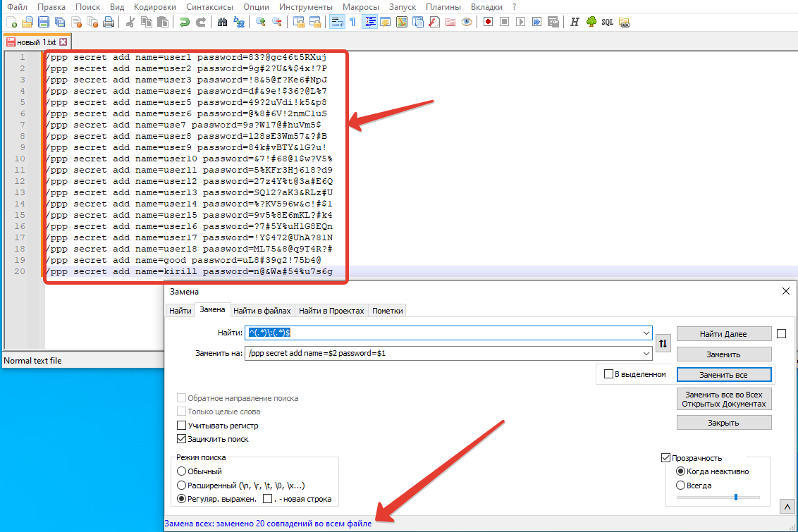The height and width of the screenshot is (532, 798).
Task: Collapse the dialog with the caret button
Action: pos(787,507)
